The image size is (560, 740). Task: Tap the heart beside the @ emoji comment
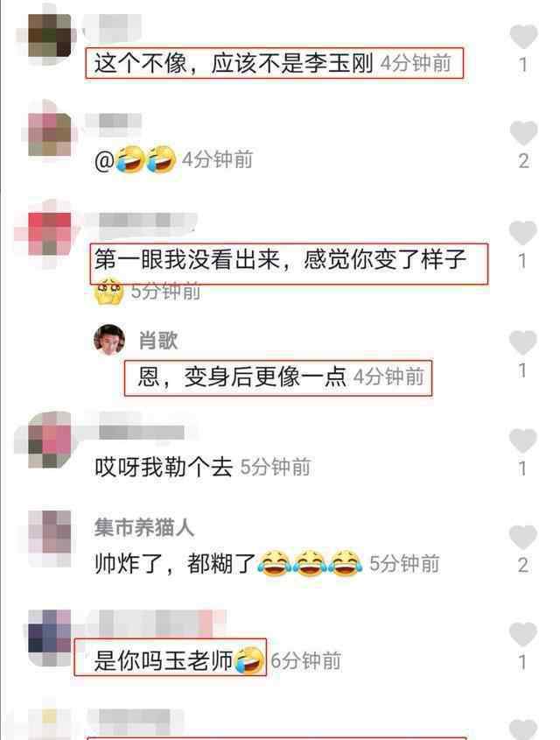tap(523, 133)
